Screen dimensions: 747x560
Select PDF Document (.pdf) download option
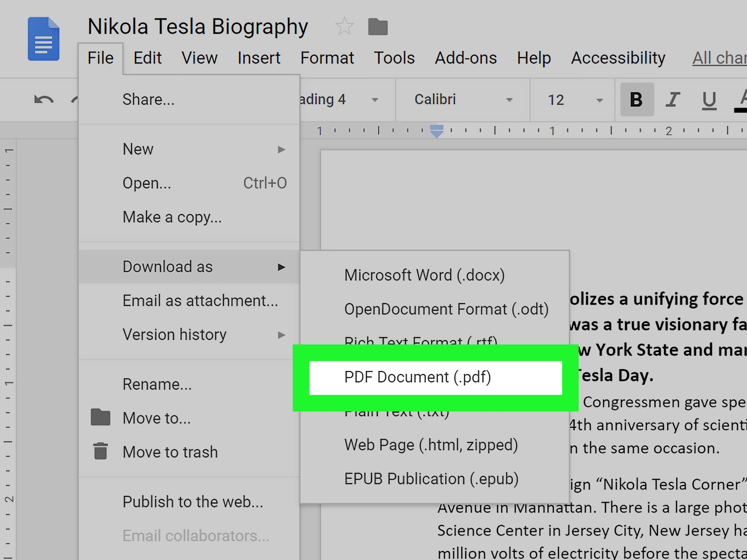click(x=418, y=376)
